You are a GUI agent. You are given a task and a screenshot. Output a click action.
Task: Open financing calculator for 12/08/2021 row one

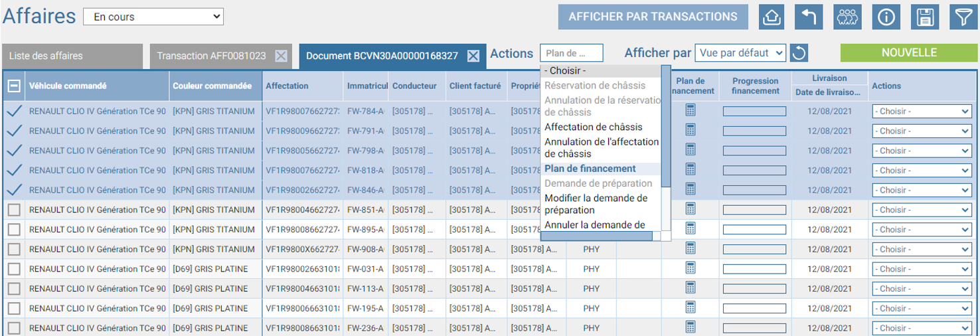tap(691, 111)
